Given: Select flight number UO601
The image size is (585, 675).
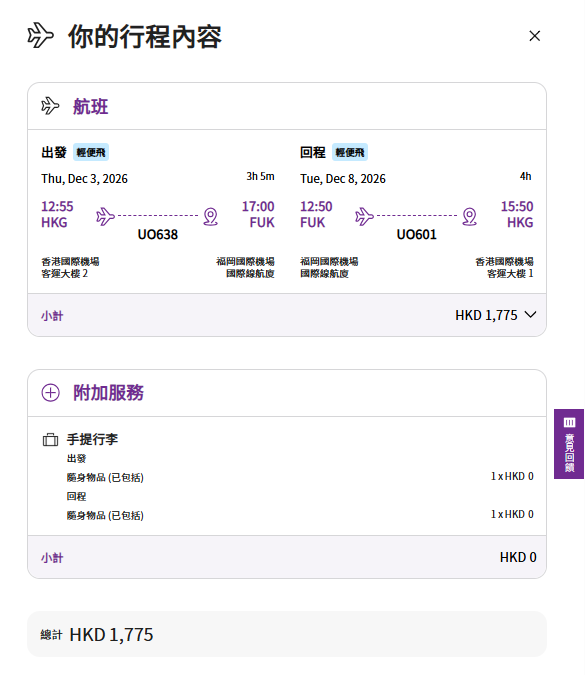Looking at the screenshot, I should click(417, 235).
